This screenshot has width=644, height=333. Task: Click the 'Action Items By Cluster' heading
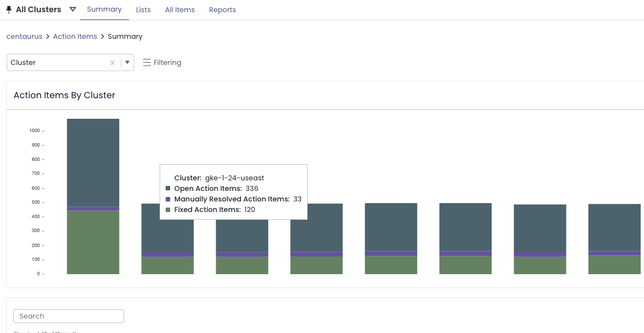point(64,95)
